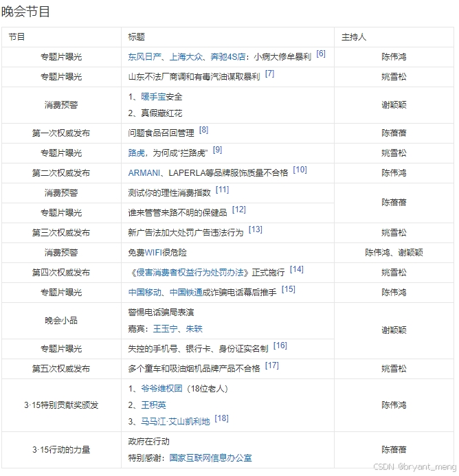Select the 第四次权威发布 cell
The height and width of the screenshot is (476, 459).
pyautogui.click(x=61, y=273)
